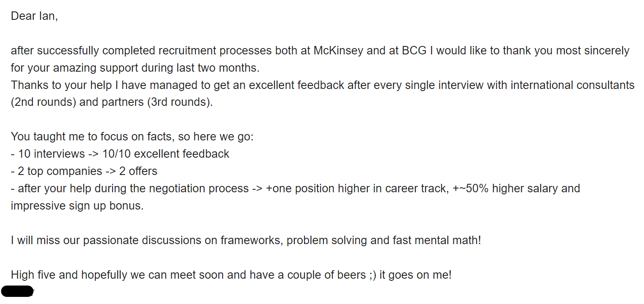The width and height of the screenshot is (644, 304).
Task: Click the 'it goes on me!' text
Action: [415, 275]
